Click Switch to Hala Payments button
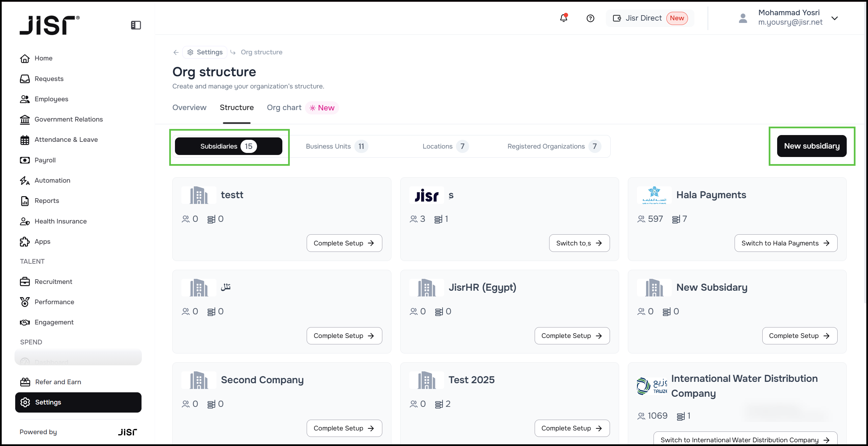The image size is (868, 446). (786, 243)
